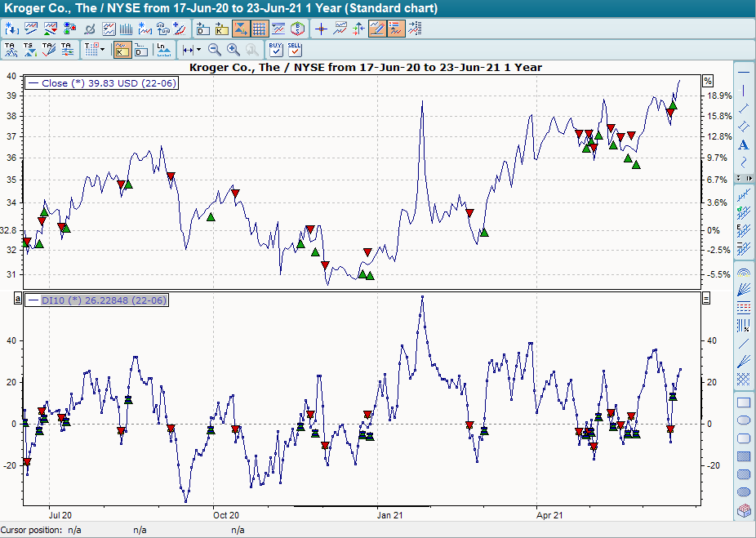Viewport: 756px width, 538px height.
Task: Click the DI10 indicator legend label
Action: [x=97, y=300]
